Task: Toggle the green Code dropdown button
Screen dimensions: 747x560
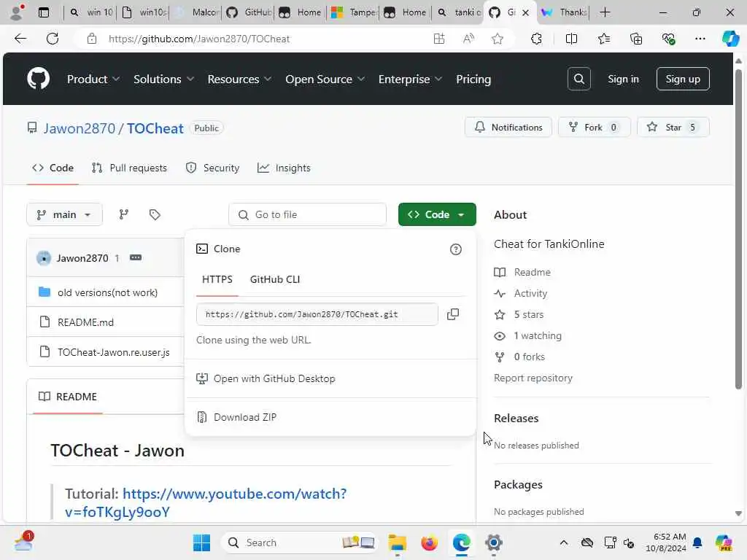Action: [437, 215]
